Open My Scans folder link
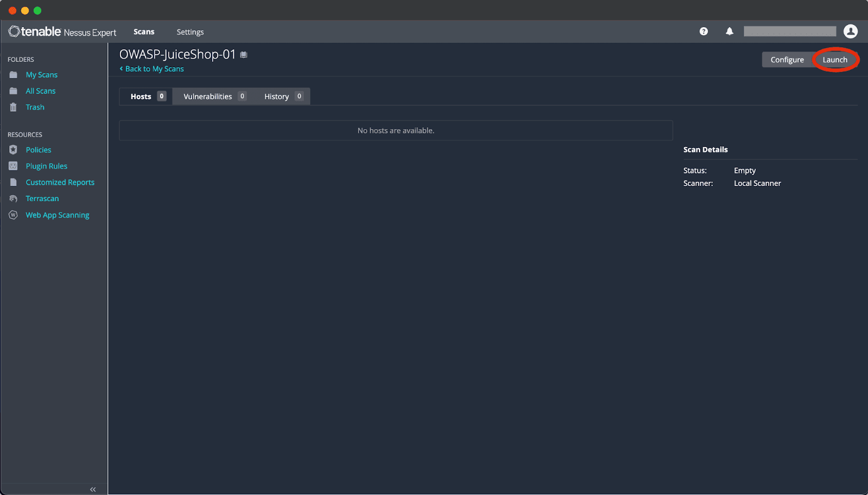The image size is (868, 495). 42,75
